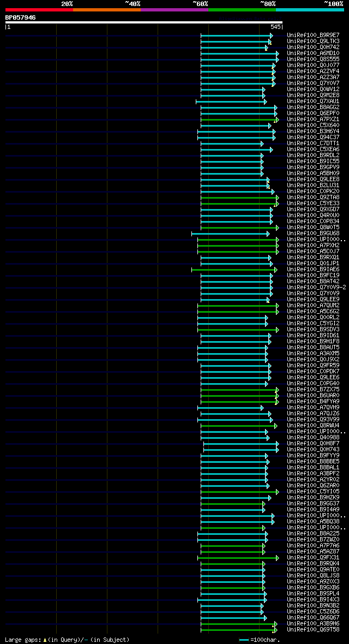
Task: Select the label UniRef100_B9GU68
Action: 313,233
